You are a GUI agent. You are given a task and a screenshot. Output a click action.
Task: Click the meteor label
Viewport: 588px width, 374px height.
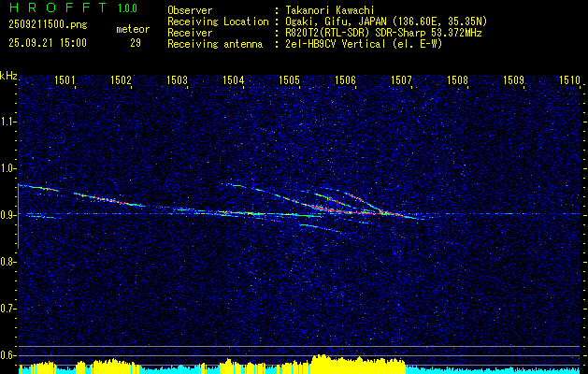133,29
